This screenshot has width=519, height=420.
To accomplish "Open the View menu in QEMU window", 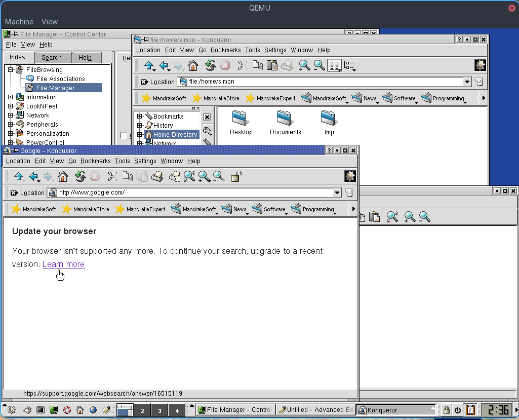I will (50, 22).
